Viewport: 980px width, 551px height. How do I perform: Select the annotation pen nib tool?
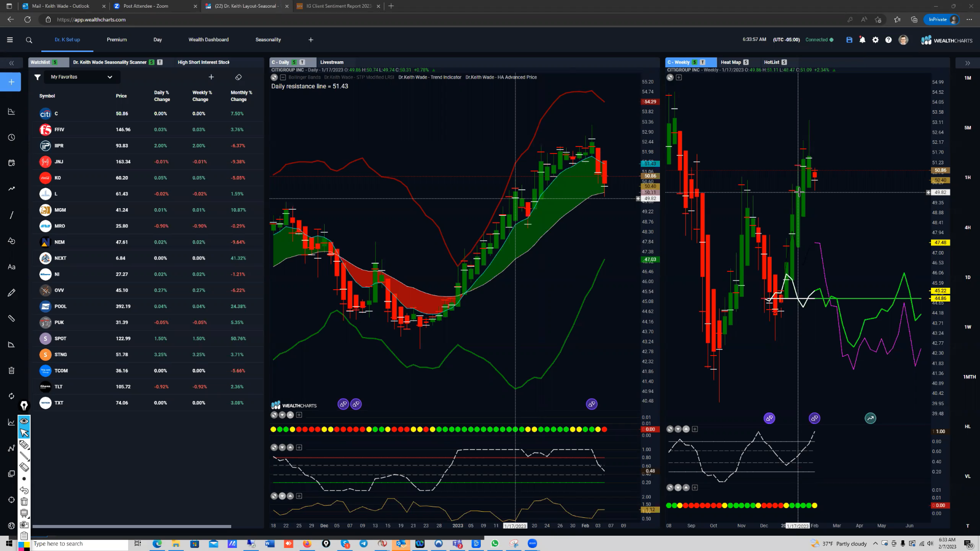click(x=24, y=406)
